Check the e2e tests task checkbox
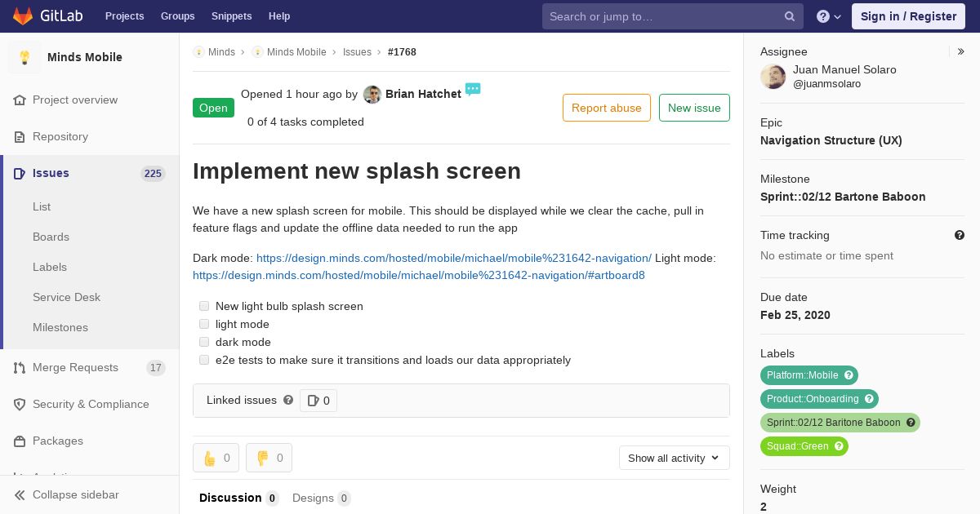This screenshot has height=514, width=980. 204,360
